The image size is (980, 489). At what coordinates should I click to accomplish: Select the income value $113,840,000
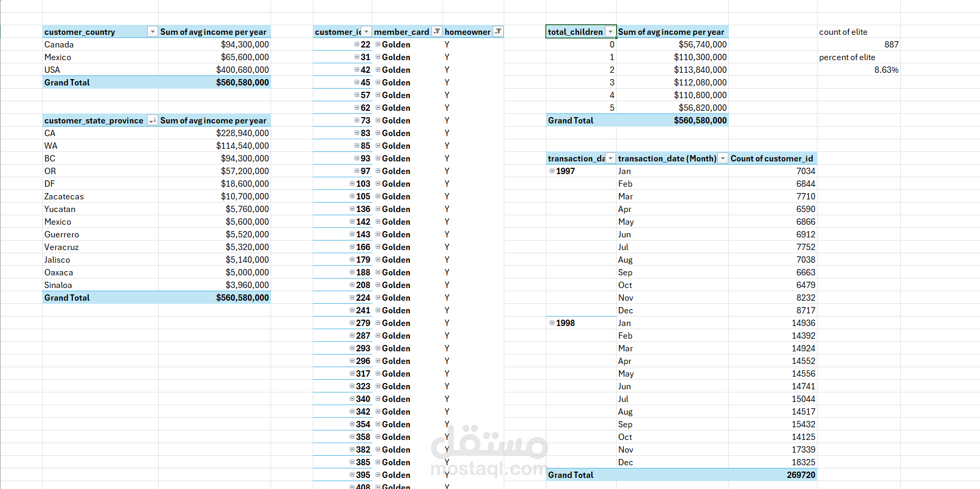[x=672, y=70]
